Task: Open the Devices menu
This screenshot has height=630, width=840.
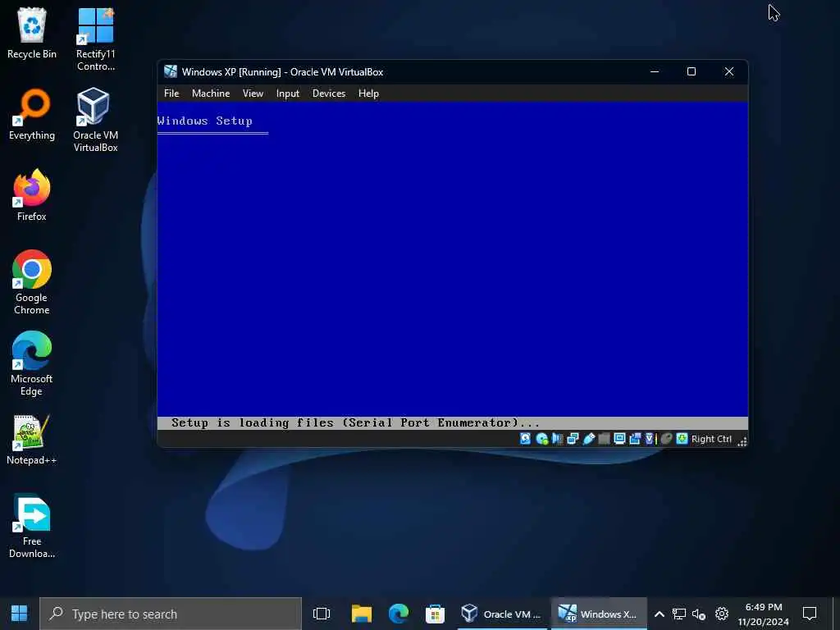Action: tap(329, 94)
